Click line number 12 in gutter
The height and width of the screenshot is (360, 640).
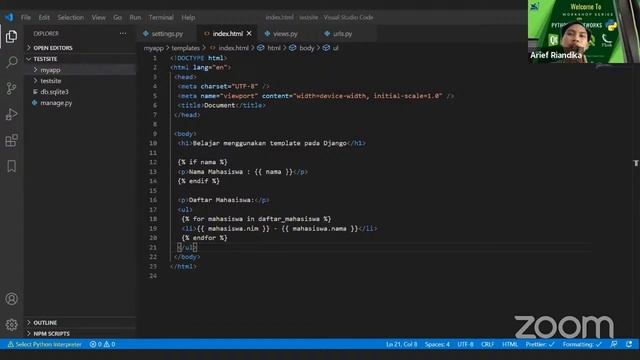tap(153, 162)
